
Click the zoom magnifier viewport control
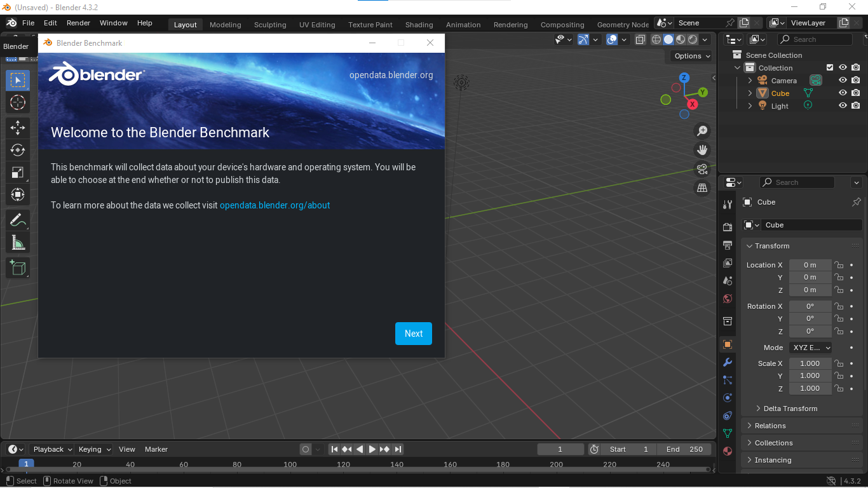[x=702, y=131]
